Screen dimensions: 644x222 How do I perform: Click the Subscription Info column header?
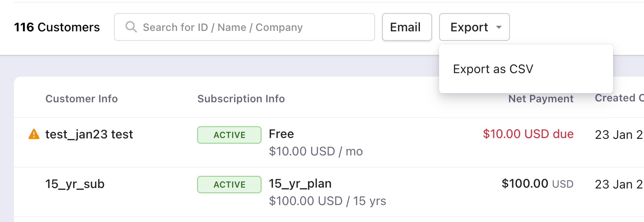coord(241,99)
